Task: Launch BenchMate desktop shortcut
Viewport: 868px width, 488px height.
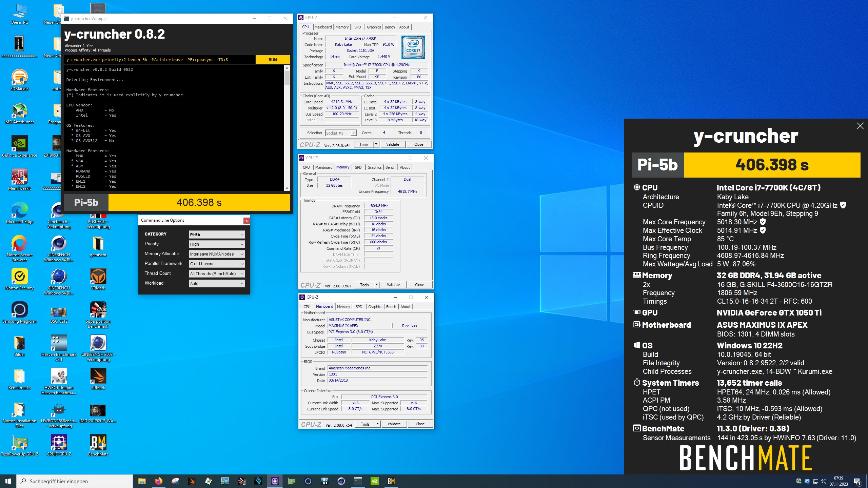Action: [98, 445]
